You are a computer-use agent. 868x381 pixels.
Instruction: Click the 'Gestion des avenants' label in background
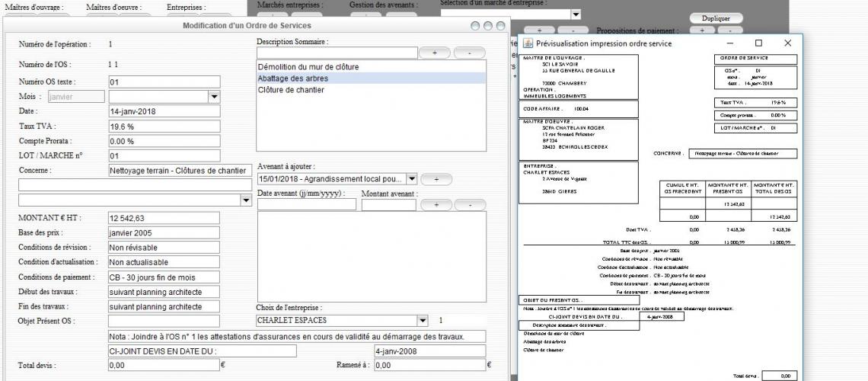[384, 5]
